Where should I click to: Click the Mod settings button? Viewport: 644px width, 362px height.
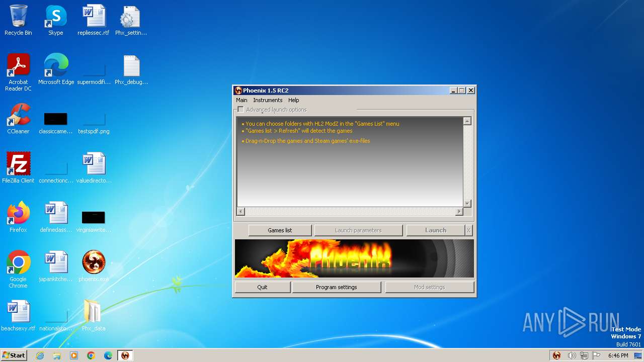[429, 287]
